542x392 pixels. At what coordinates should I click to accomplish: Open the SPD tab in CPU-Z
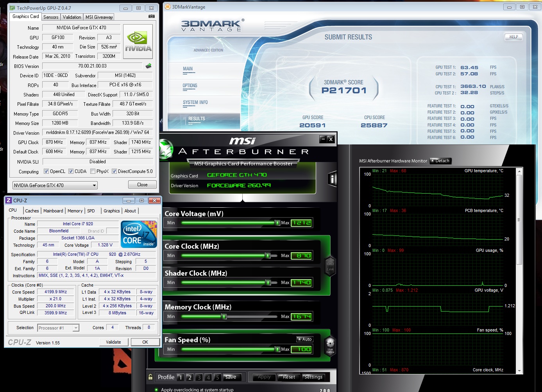91,211
